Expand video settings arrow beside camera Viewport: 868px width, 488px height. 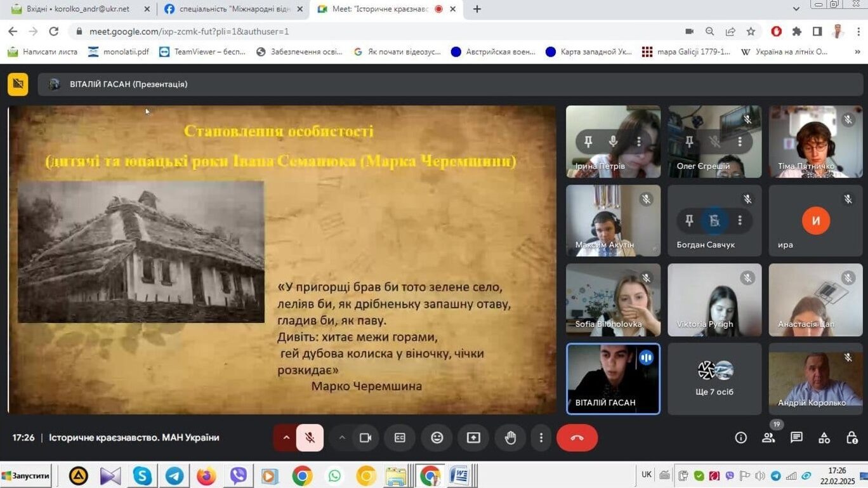click(x=342, y=438)
